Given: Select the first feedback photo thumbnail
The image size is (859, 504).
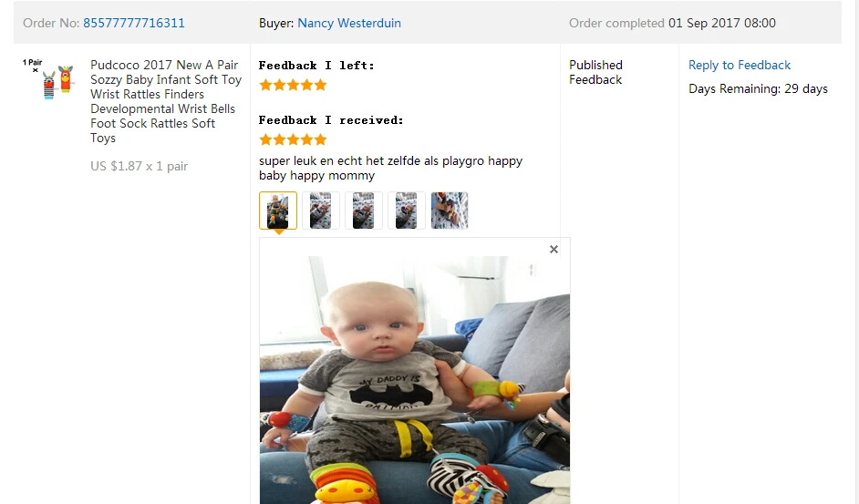Looking at the screenshot, I should (278, 211).
